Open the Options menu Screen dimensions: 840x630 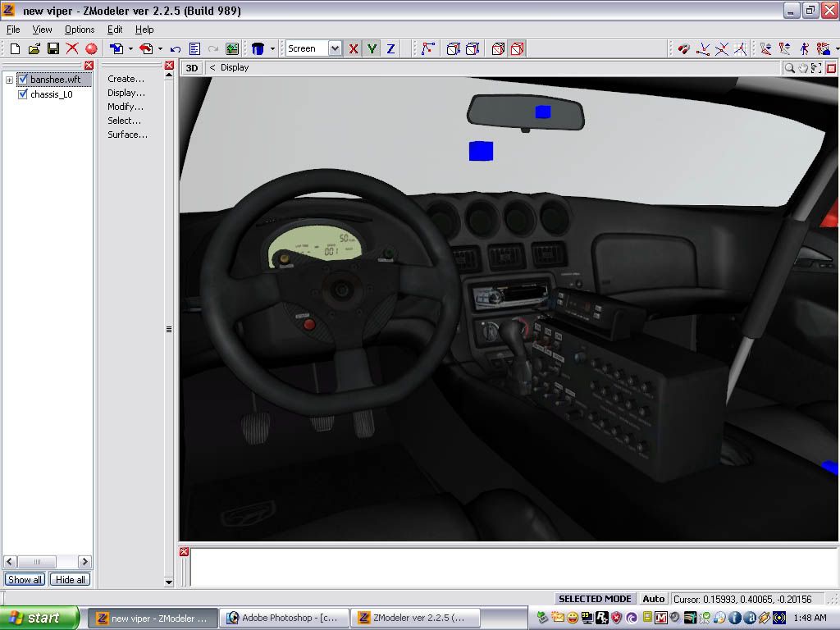pyautogui.click(x=80, y=30)
